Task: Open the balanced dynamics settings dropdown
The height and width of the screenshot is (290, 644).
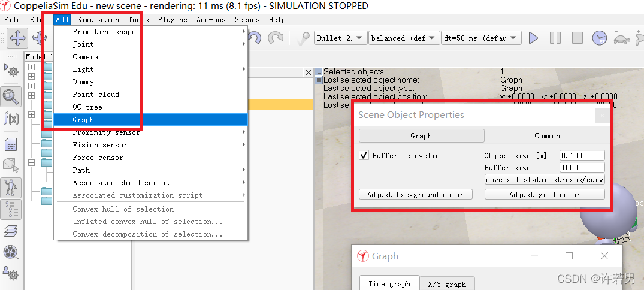Action: click(404, 38)
